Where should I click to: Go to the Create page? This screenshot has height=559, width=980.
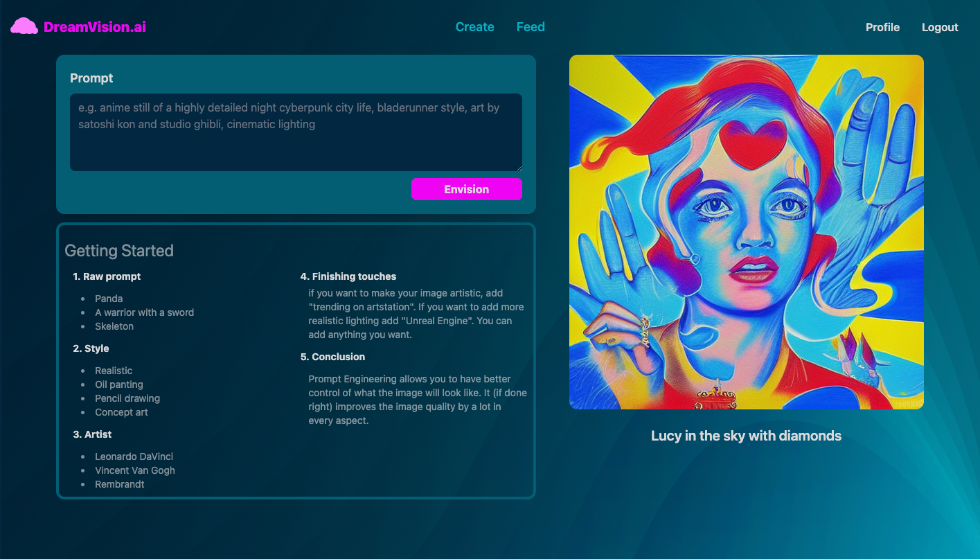coord(474,27)
